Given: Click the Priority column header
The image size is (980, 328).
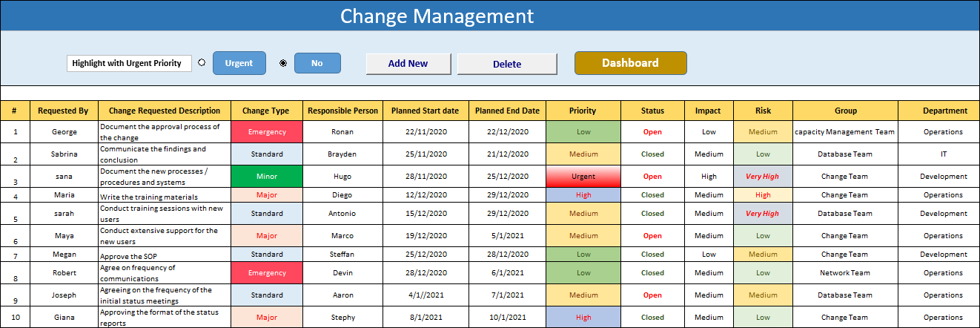Looking at the screenshot, I should pos(583,111).
